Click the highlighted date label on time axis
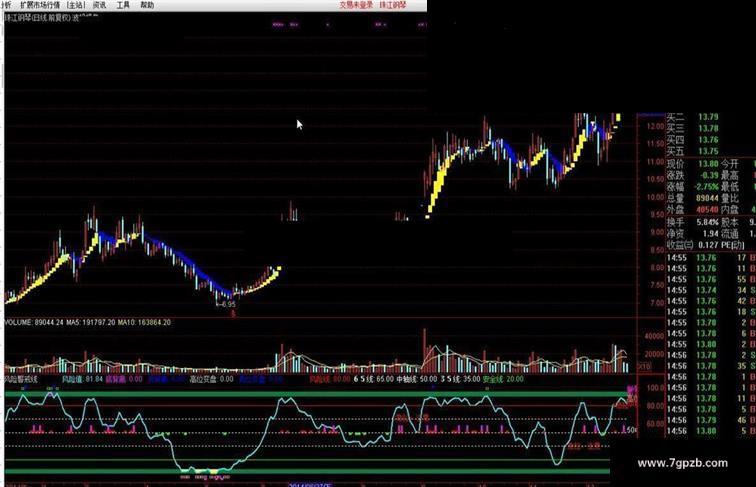Image resolution: width=756 pixels, height=487 pixels. (310, 485)
